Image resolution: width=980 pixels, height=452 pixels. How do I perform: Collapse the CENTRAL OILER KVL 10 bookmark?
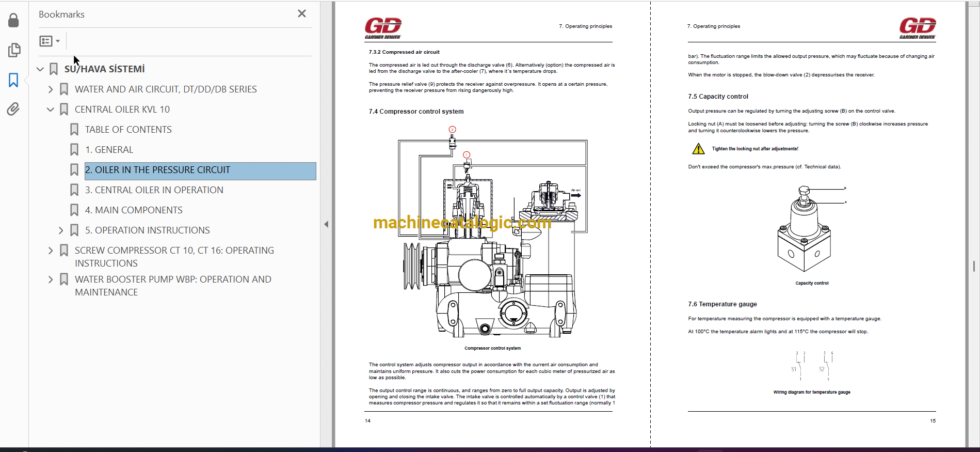click(51, 110)
